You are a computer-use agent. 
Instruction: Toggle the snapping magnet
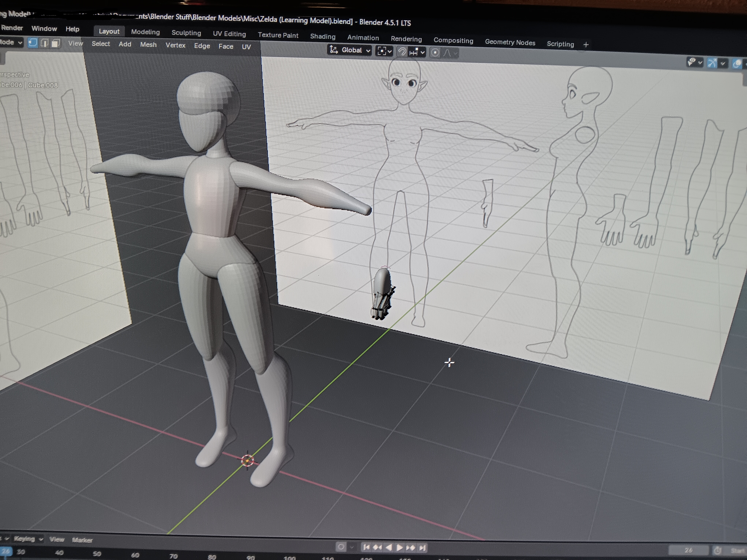[x=402, y=52]
